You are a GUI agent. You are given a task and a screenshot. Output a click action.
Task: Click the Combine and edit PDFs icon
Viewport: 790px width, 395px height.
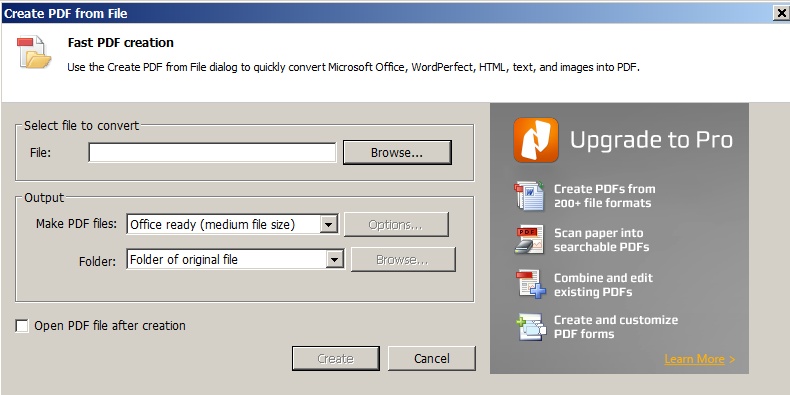coord(531,284)
